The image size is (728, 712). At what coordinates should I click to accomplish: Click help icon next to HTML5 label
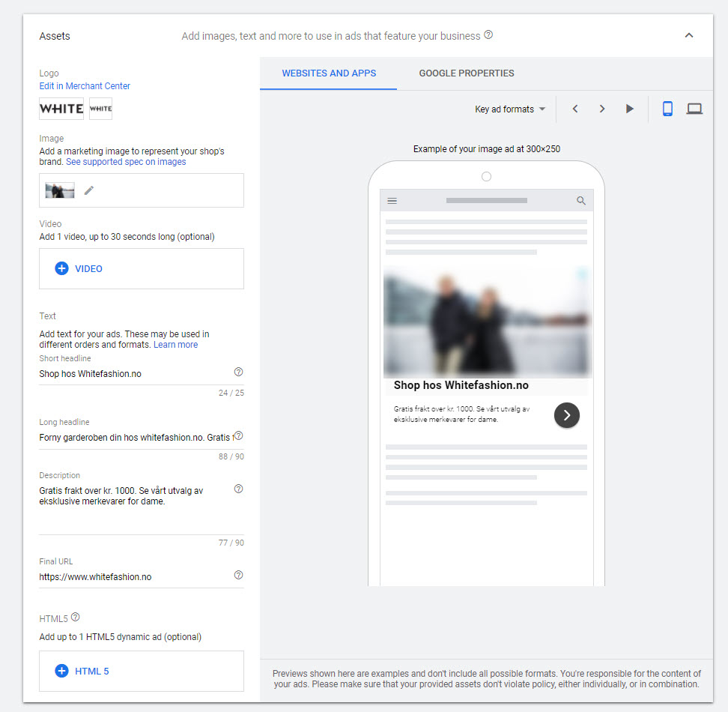75,618
